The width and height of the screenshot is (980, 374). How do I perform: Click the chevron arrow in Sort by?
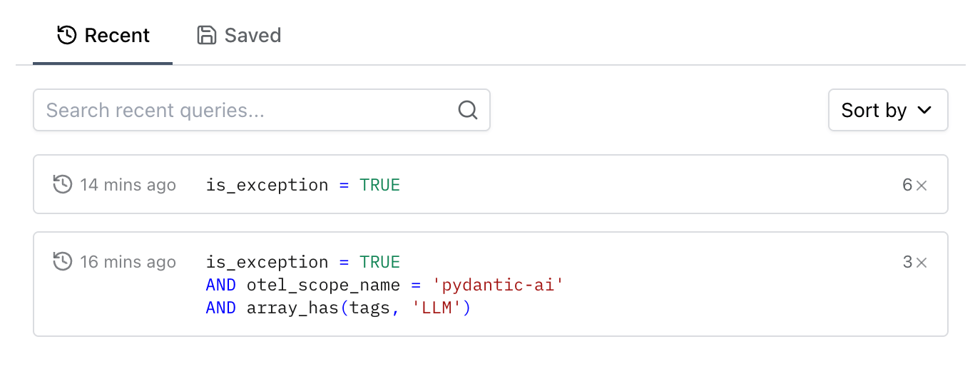[x=924, y=110]
